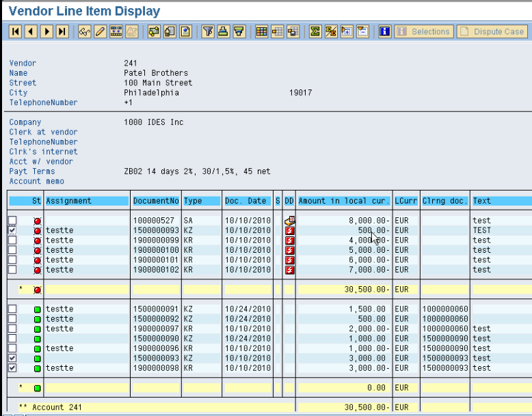Click red status icon in row 1900000102
The image size is (532, 416).
[38, 271]
